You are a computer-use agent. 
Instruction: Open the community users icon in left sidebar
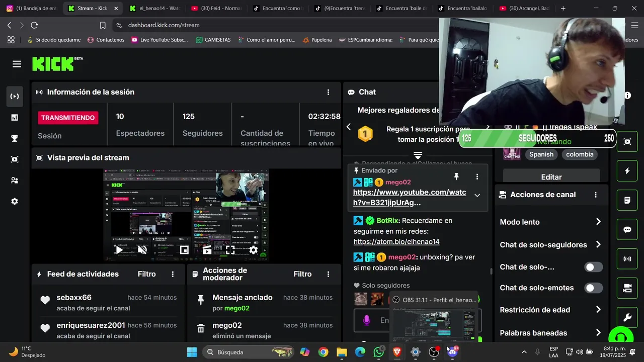(15, 180)
